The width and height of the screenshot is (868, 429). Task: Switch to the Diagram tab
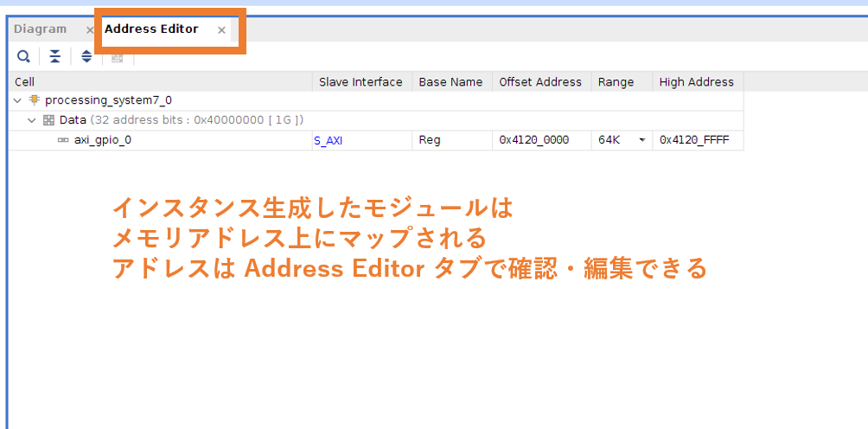40,29
